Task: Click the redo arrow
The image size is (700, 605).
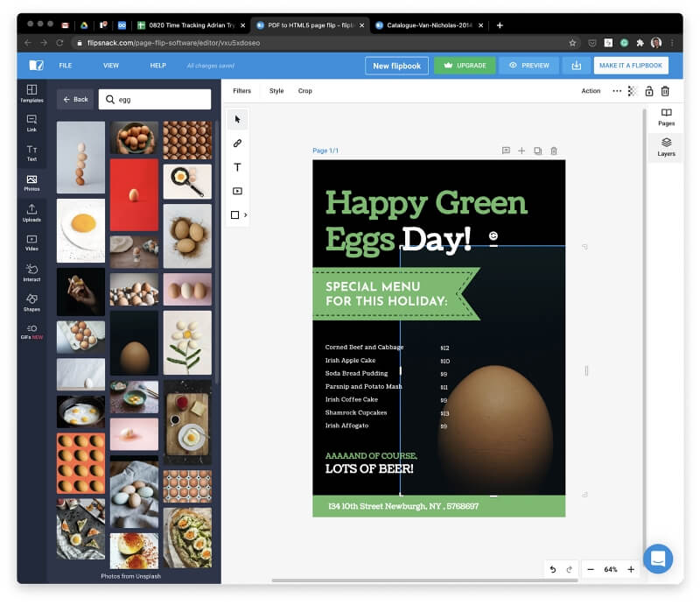Action: tap(570, 569)
